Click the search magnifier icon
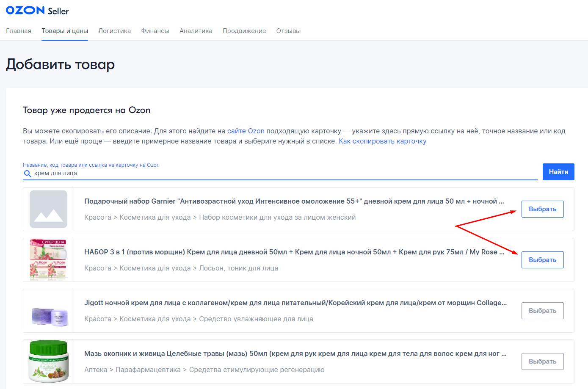The image size is (588, 389). click(28, 174)
